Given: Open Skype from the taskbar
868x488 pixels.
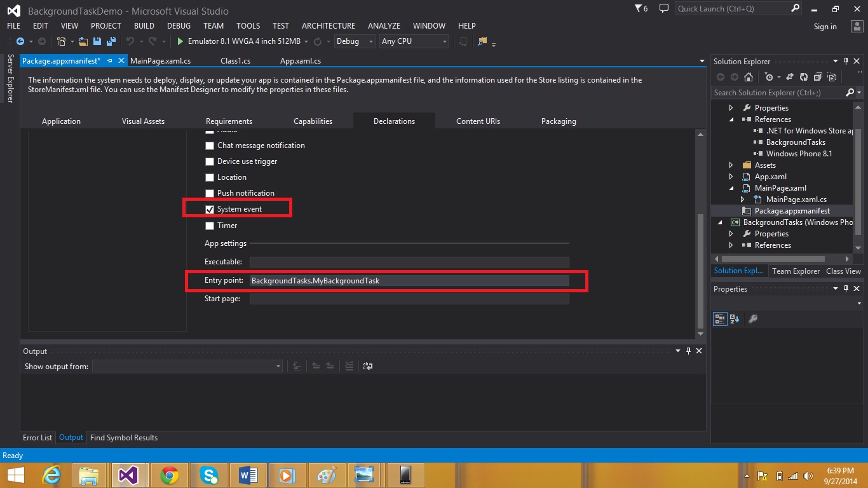Looking at the screenshot, I should (x=208, y=475).
